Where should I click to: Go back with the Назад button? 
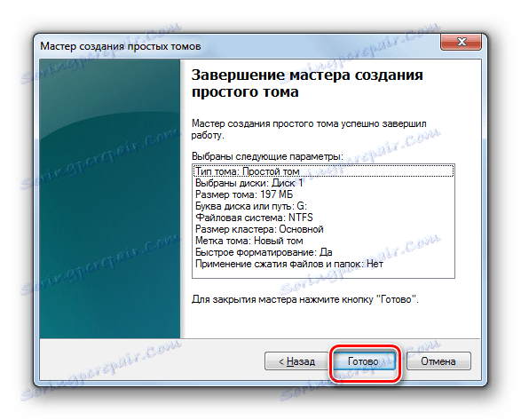[x=296, y=361]
